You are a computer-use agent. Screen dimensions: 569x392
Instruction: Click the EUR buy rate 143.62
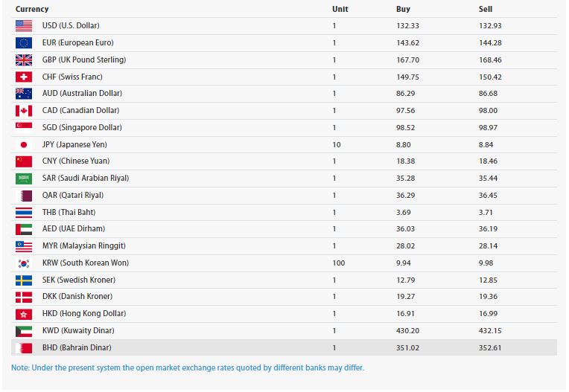tap(407, 43)
